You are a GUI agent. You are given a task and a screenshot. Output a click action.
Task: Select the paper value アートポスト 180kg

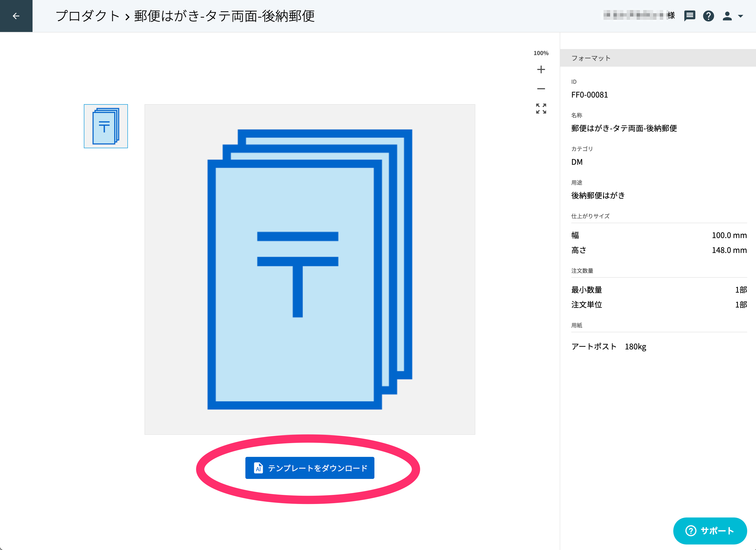click(609, 346)
